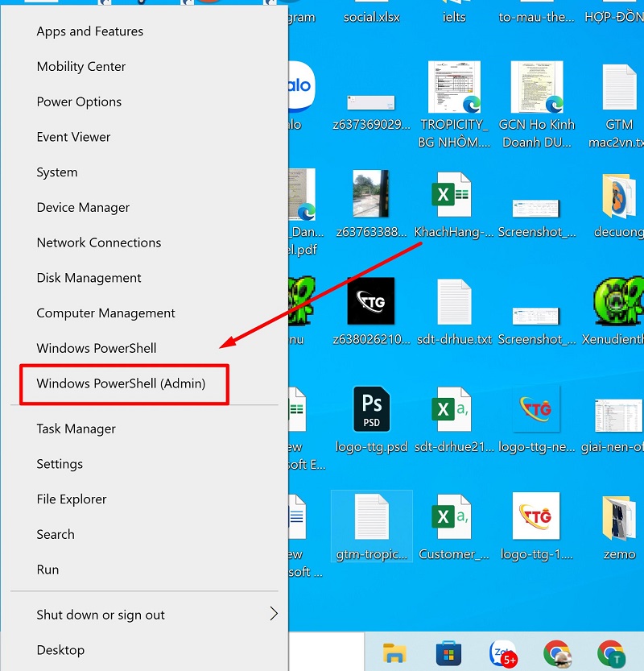Open Apps and Features
The width and height of the screenshot is (644, 671).
[x=89, y=31]
